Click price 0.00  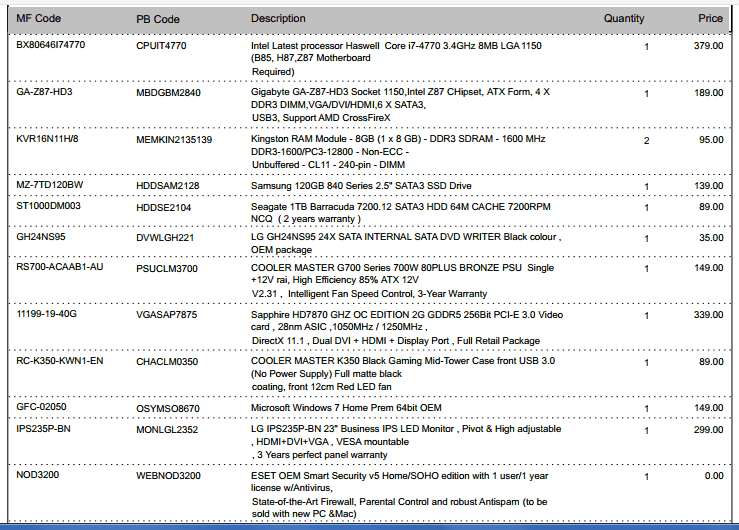tap(714, 476)
